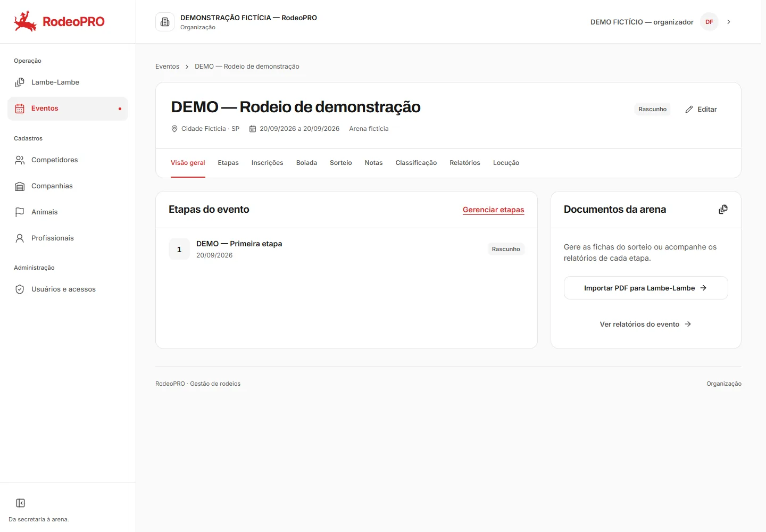Image resolution: width=766 pixels, height=532 pixels.
Task: Click the 20/09/2026 date under Primeira etapa
Action: (214, 255)
